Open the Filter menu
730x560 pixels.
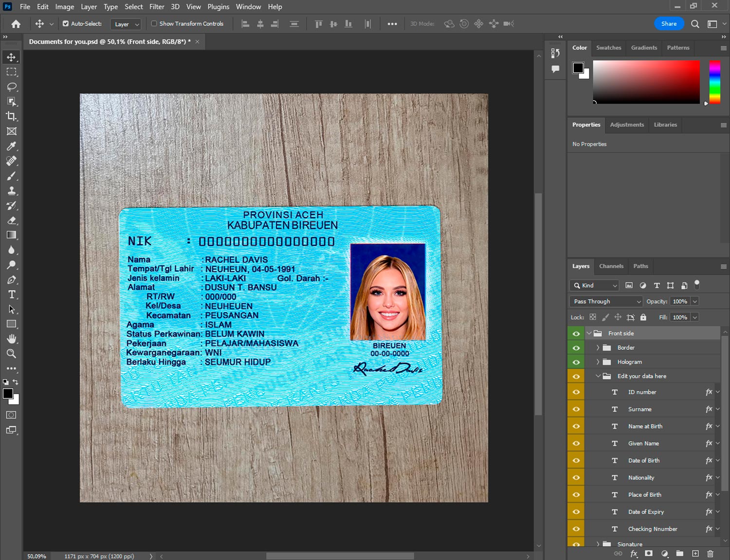pos(157,7)
